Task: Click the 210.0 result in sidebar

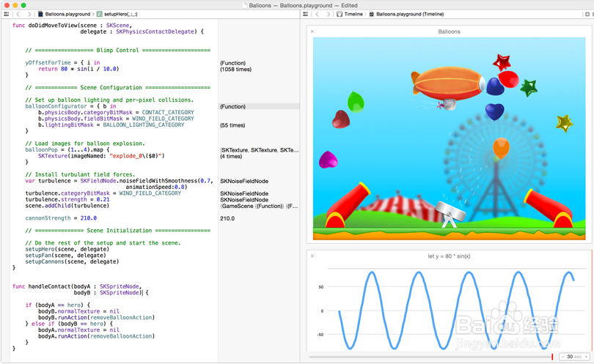Action: click(x=227, y=218)
